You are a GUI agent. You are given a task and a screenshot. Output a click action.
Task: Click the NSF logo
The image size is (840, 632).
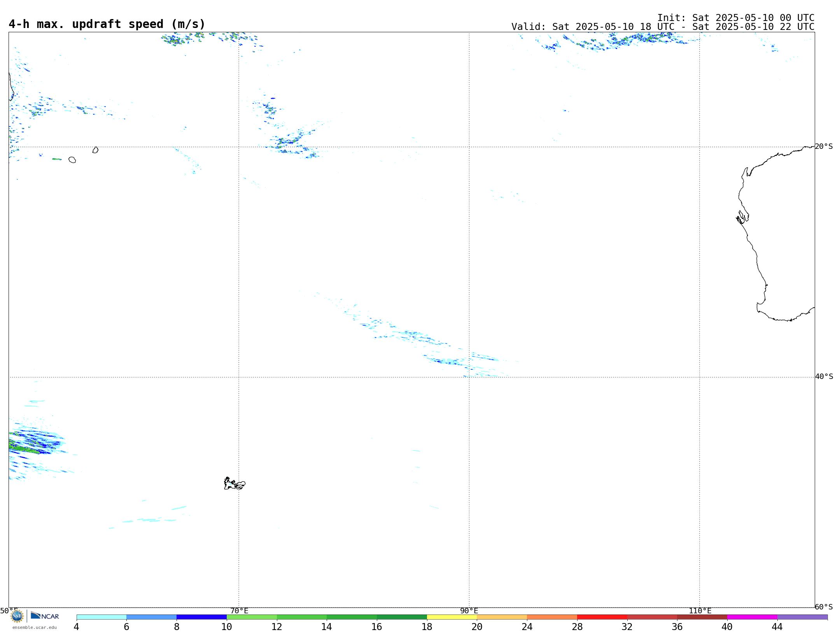click(x=17, y=616)
